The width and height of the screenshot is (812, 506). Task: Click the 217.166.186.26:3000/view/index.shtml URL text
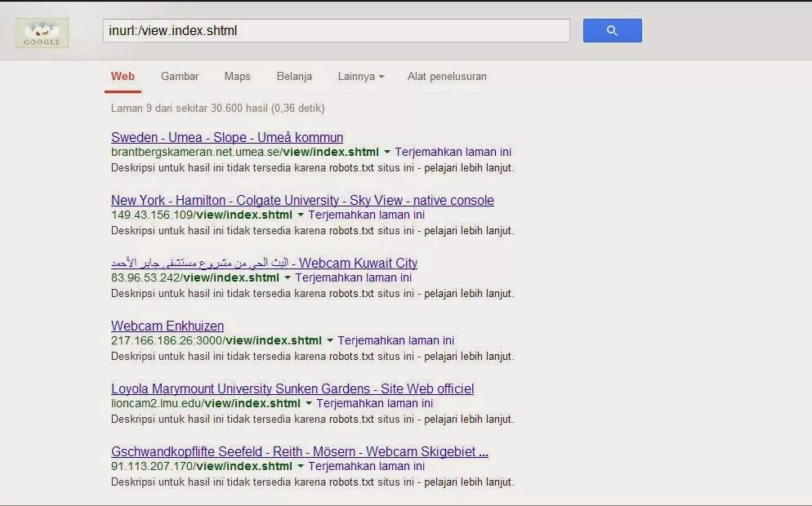click(216, 340)
